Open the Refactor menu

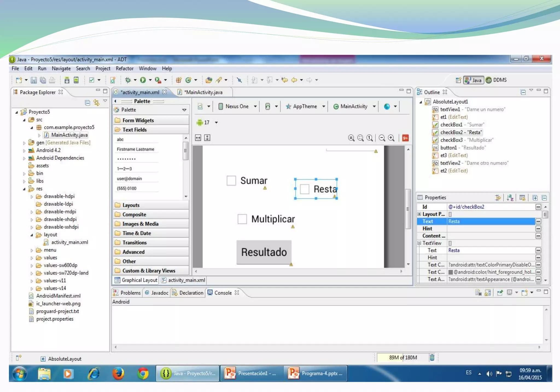pos(124,68)
